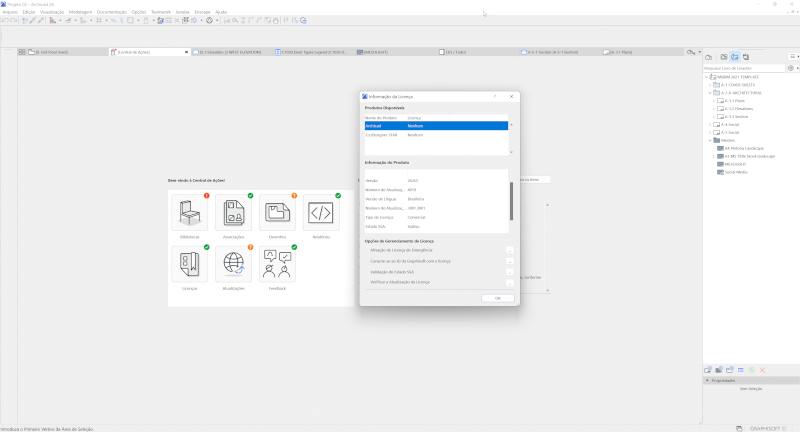Open the Bibliotecas tile in Central de Ações
The width and height of the screenshot is (800, 432).
pyautogui.click(x=189, y=213)
